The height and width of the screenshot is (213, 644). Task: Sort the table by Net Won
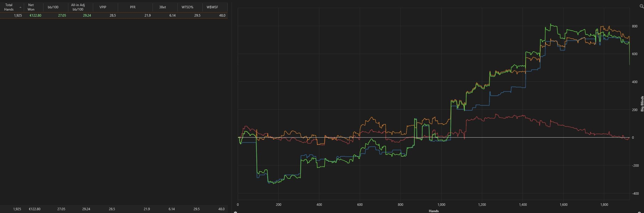(x=31, y=7)
